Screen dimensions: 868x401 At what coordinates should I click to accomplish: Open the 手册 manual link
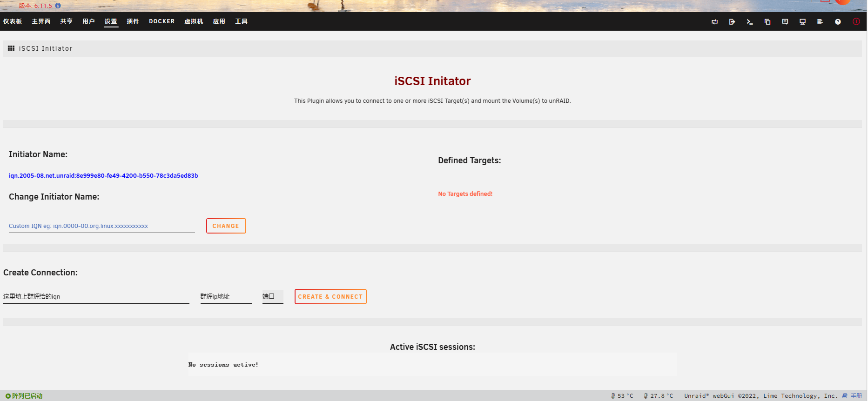856,396
